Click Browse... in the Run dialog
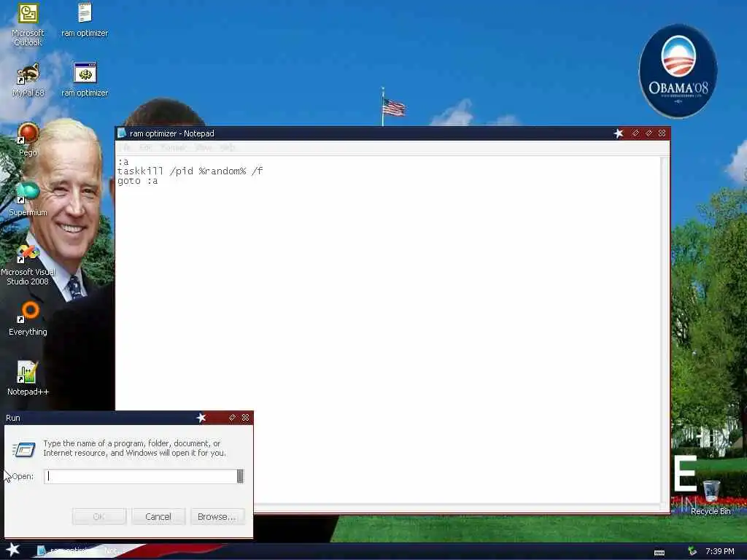This screenshot has height=560, width=747. pos(217,517)
